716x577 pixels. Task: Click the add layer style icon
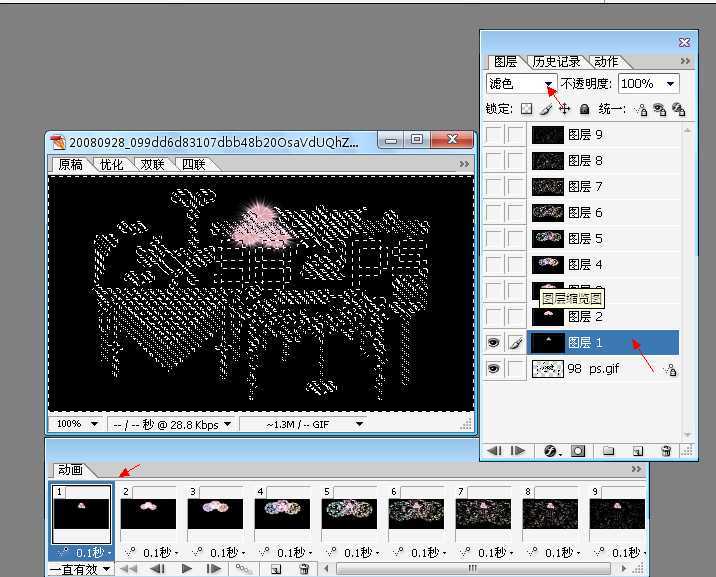pos(551,451)
